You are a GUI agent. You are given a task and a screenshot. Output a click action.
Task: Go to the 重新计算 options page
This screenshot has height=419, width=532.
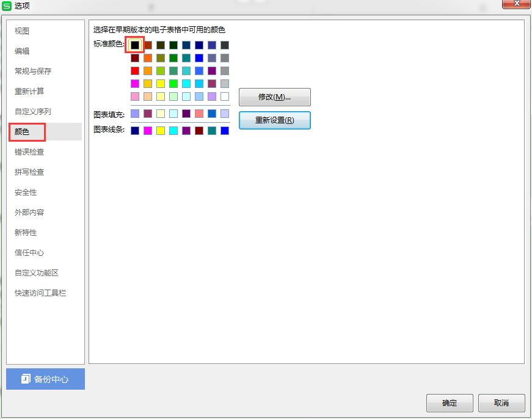(29, 92)
